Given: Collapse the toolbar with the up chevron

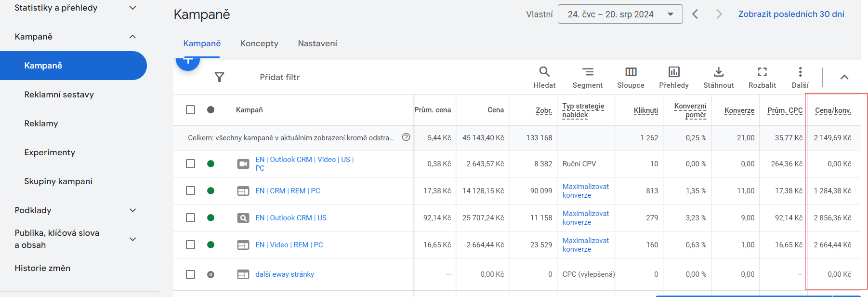Looking at the screenshot, I should (844, 77).
